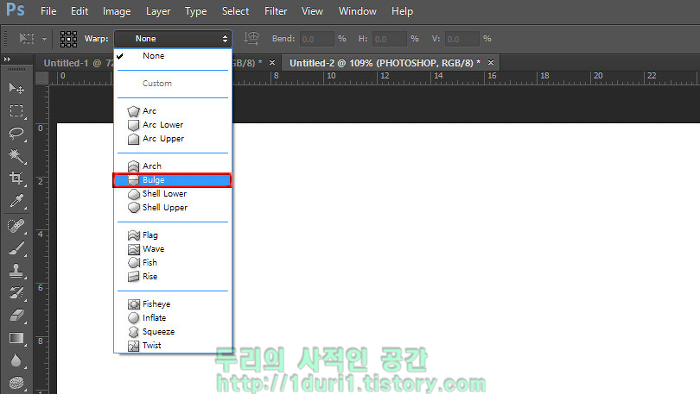Click the warp orientation toggle icon
The image size is (700, 394).
(x=252, y=38)
